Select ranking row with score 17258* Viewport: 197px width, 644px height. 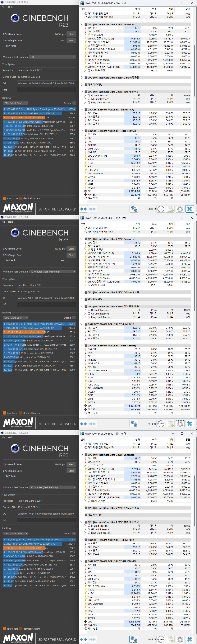tap(39, 118)
